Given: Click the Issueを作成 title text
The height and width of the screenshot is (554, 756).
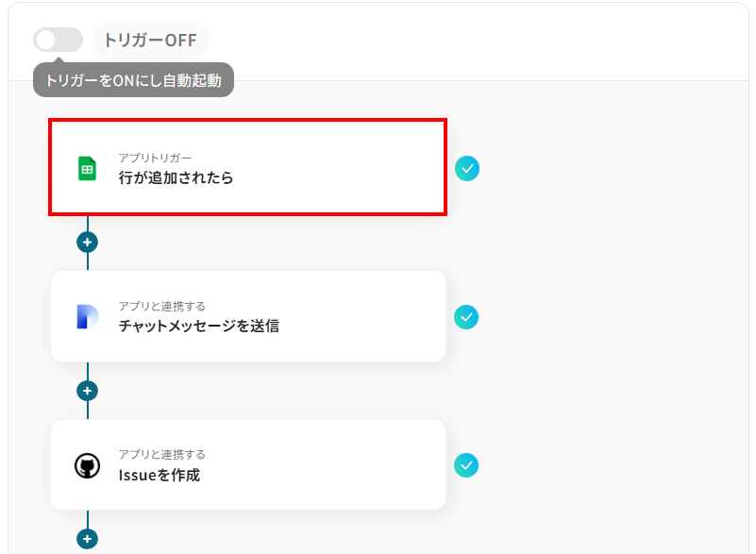Looking at the screenshot, I should click(x=159, y=475).
